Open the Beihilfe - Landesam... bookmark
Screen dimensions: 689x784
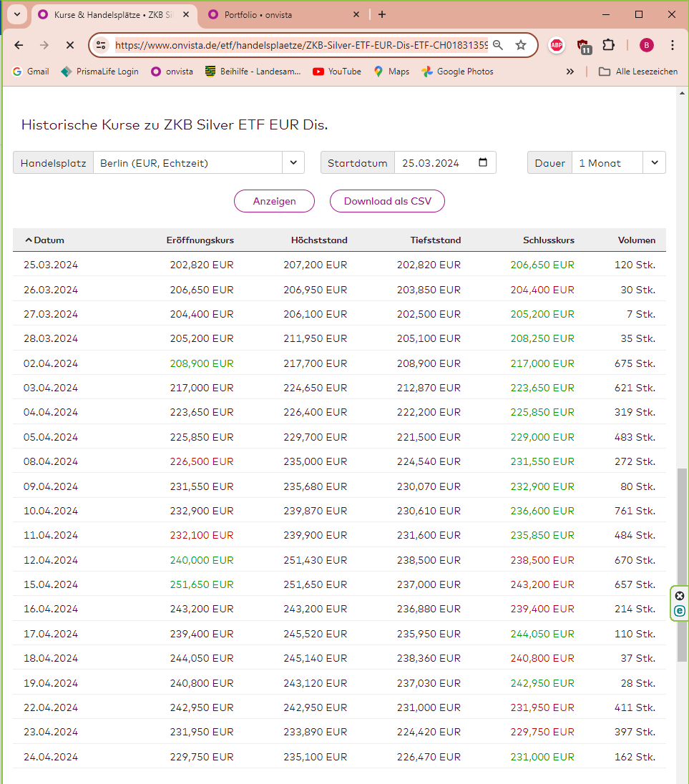[253, 72]
